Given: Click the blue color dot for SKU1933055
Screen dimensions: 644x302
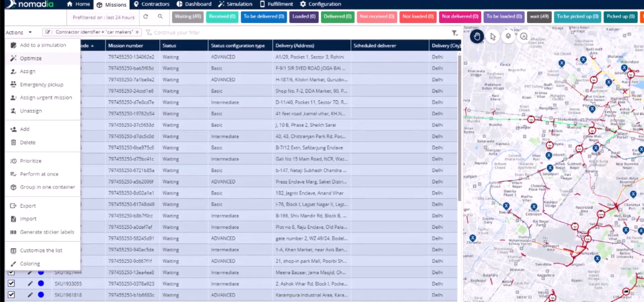Looking at the screenshot, I should click(40, 283).
